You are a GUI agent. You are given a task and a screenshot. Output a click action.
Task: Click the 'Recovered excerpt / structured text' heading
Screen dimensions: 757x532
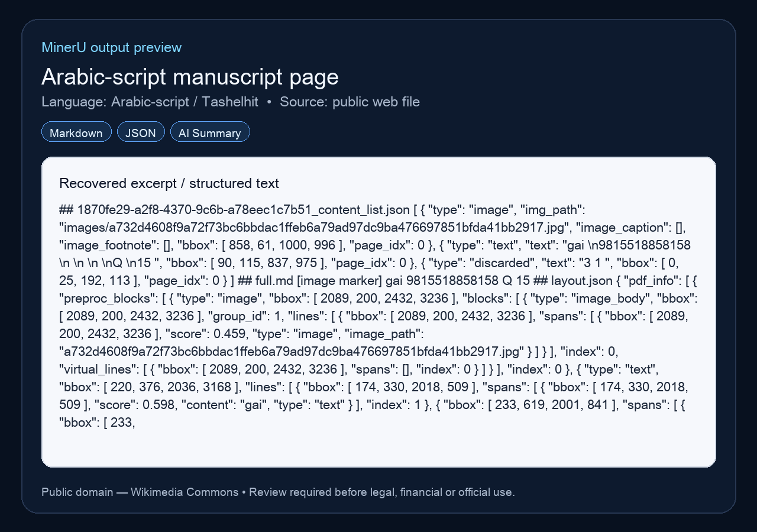pos(169,183)
